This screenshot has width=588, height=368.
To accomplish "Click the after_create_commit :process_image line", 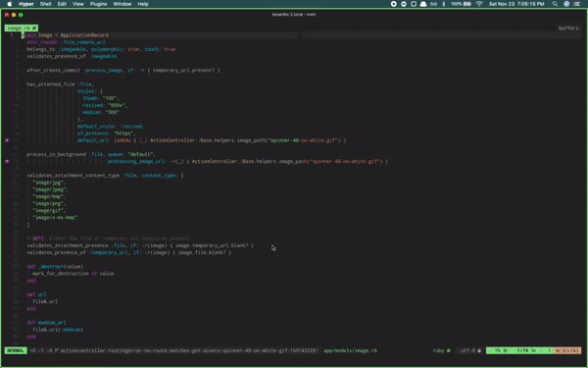I will pos(123,71).
